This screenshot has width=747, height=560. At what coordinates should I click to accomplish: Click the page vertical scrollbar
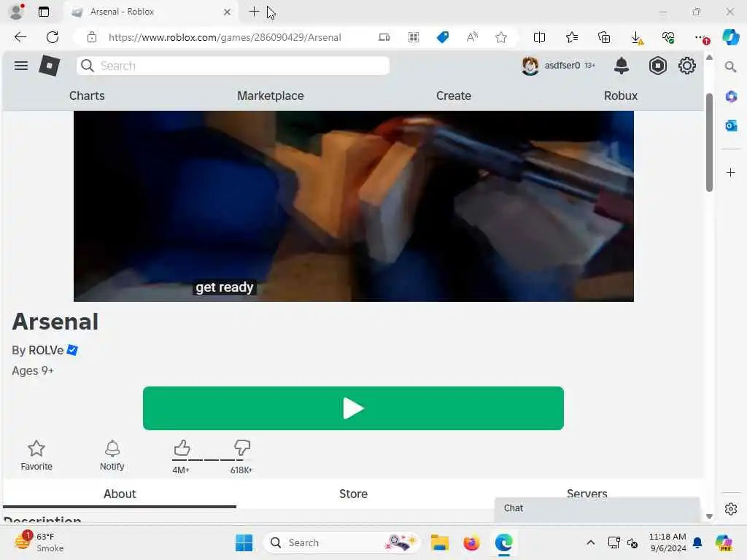pos(709,143)
